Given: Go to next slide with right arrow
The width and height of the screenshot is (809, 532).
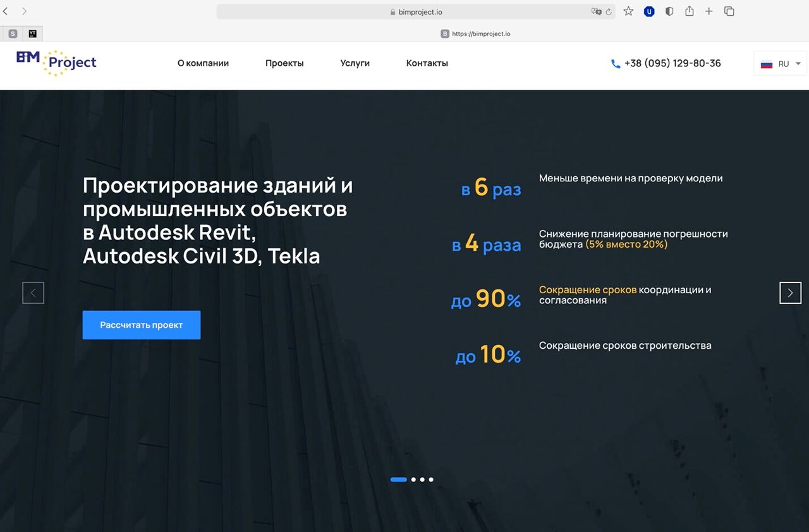Looking at the screenshot, I should pyautogui.click(x=790, y=293).
